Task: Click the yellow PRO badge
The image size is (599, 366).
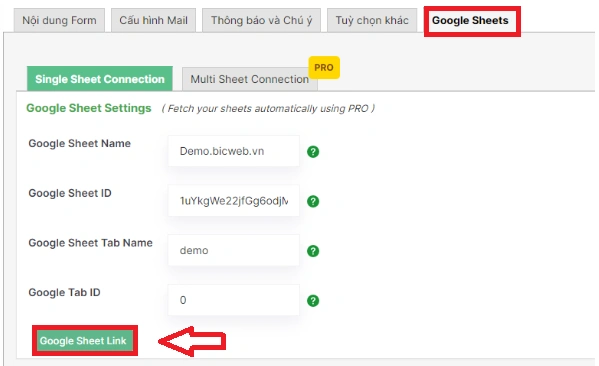Action: click(x=324, y=68)
